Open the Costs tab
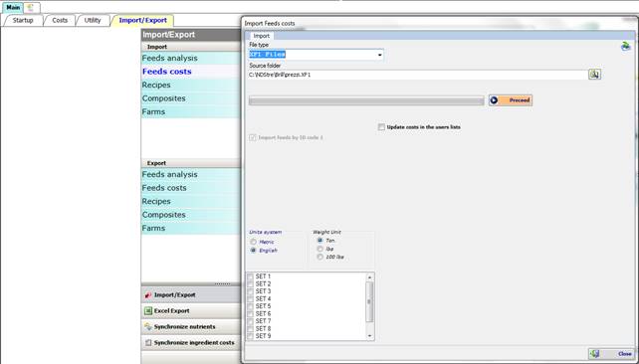 (x=60, y=20)
